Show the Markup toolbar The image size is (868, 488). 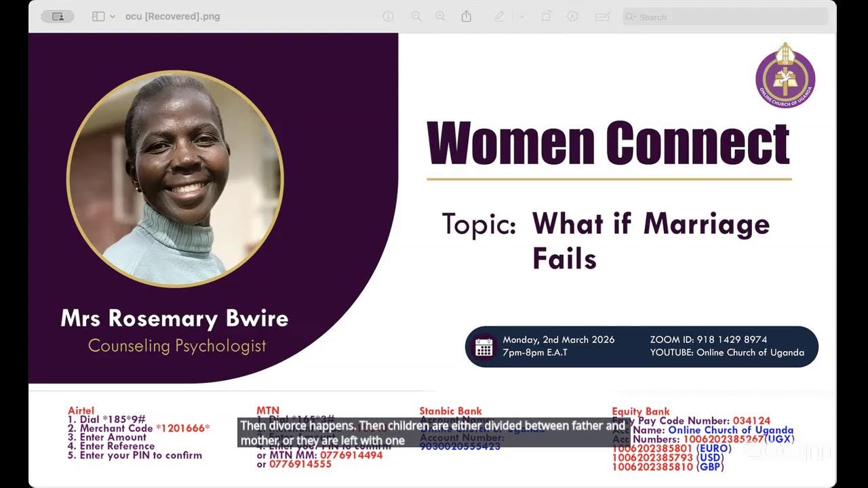coord(572,16)
